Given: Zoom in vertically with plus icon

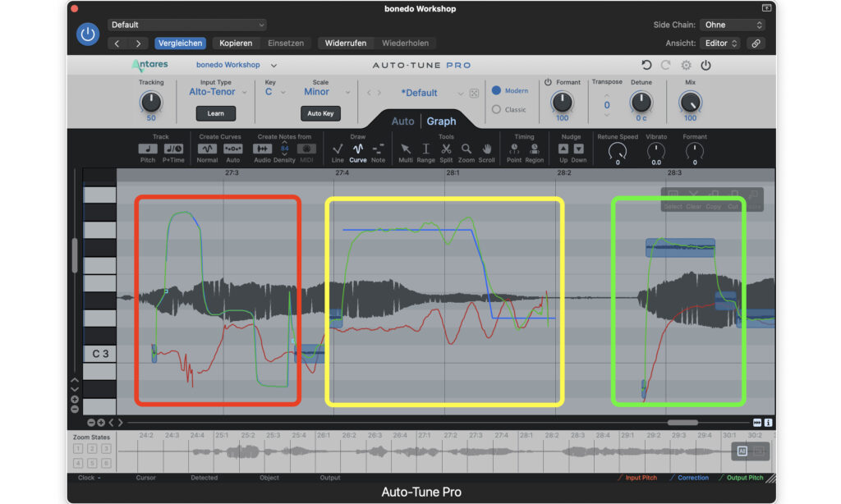Looking at the screenshot, I should point(75,400).
